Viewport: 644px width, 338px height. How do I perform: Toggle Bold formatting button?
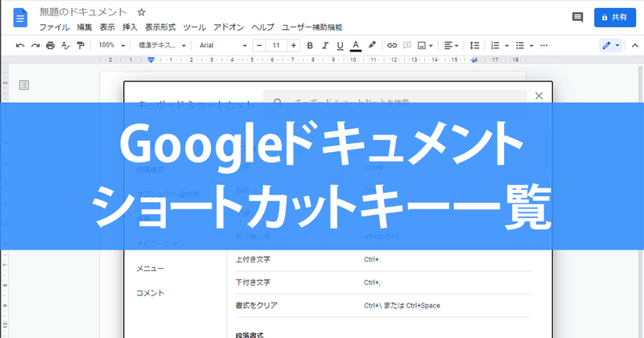(310, 46)
